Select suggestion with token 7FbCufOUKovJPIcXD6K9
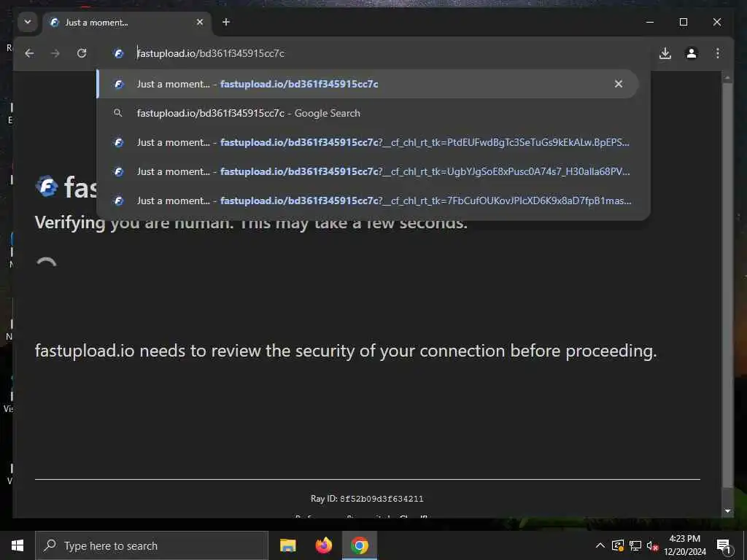 pos(368,201)
